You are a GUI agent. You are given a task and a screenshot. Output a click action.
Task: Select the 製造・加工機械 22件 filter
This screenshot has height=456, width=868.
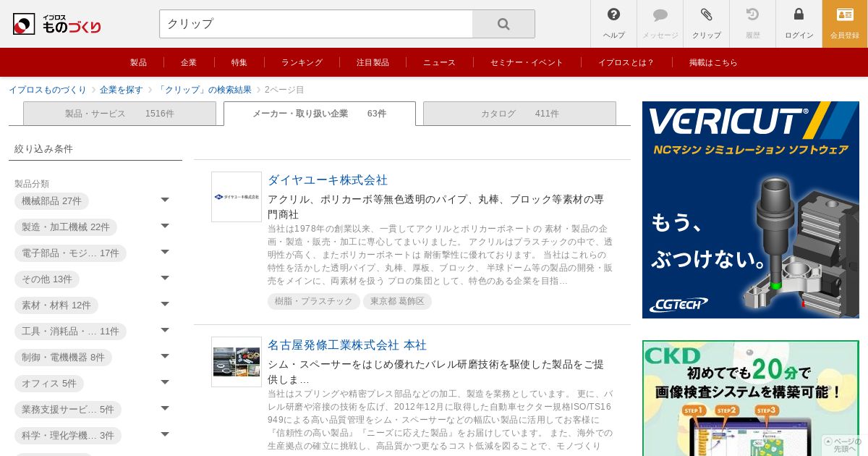[66, 227]
